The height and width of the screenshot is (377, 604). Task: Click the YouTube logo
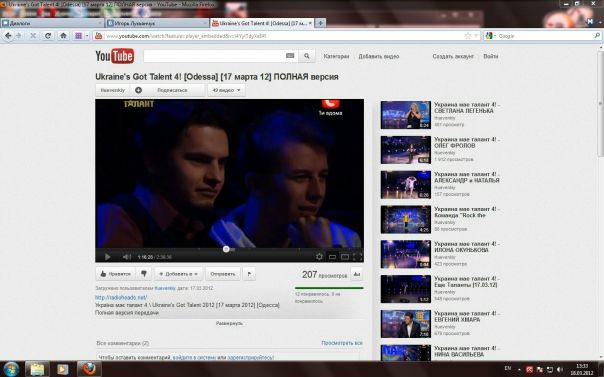pyautogui.click(x=115, y=56)
